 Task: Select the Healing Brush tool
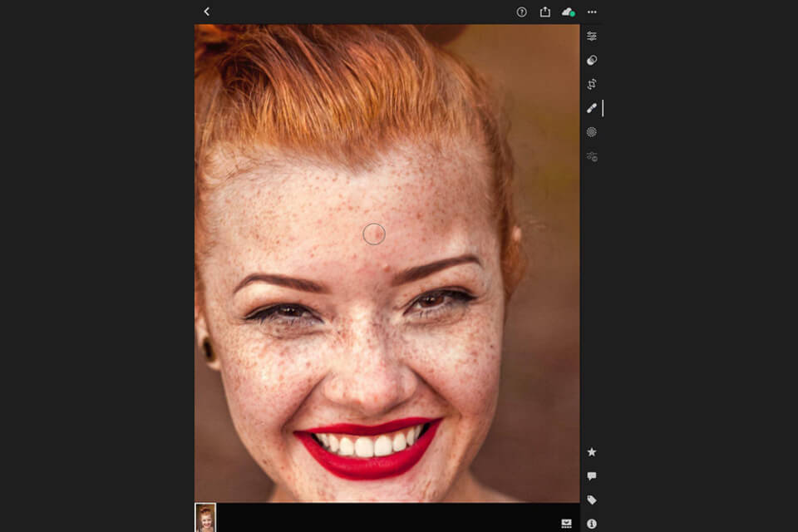(x=592, y=107)
